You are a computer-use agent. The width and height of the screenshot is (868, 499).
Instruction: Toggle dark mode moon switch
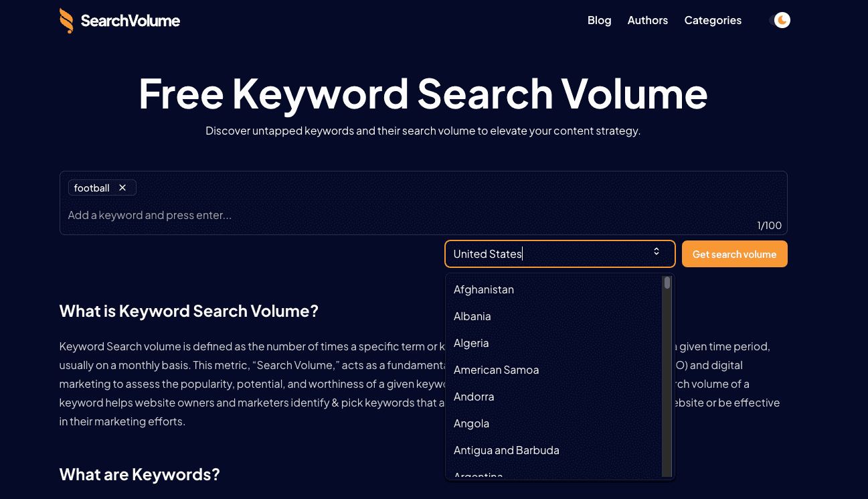(x=781, y=20)
